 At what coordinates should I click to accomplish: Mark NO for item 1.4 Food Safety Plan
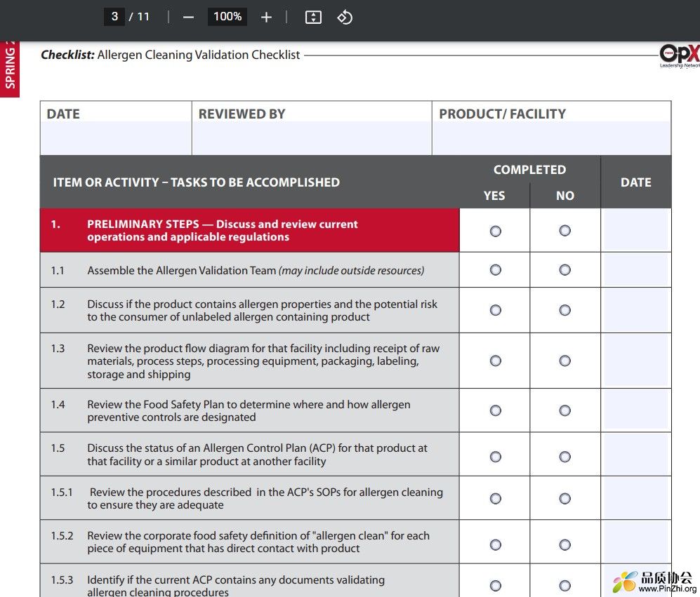[x=564, y=410]
